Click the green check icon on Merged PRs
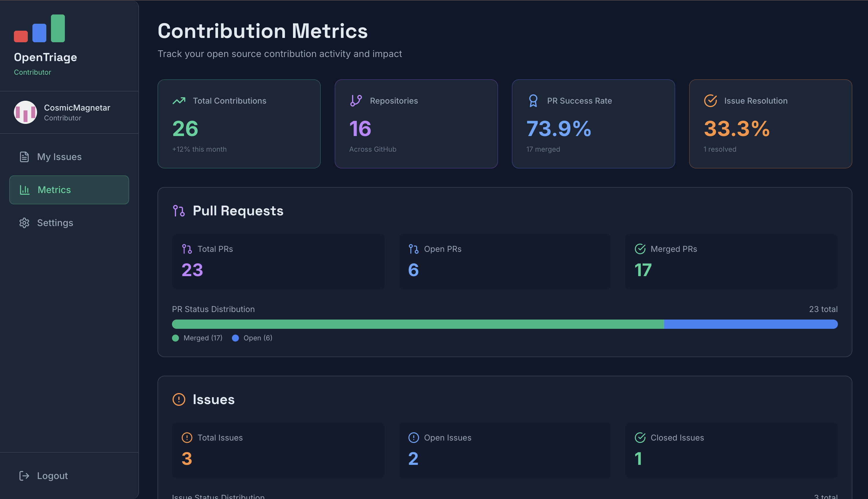Image resolution: width=868 pixels, height=499 pixels. tap(640, 249)
